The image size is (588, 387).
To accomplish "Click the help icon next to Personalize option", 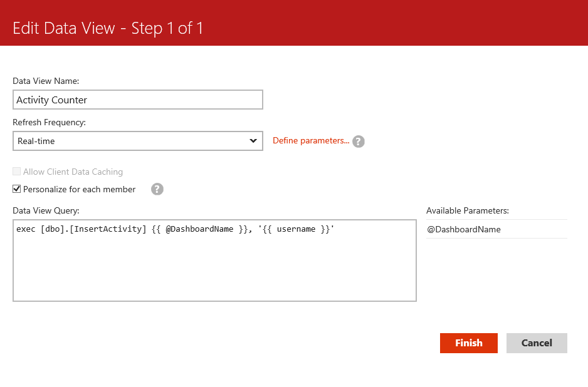I will [x=157, y=189].
